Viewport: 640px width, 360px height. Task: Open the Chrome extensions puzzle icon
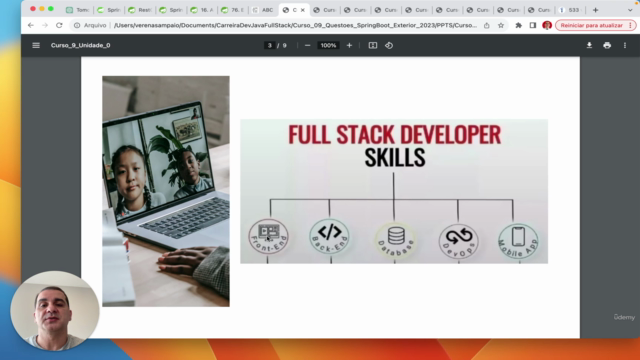(518, 25)
